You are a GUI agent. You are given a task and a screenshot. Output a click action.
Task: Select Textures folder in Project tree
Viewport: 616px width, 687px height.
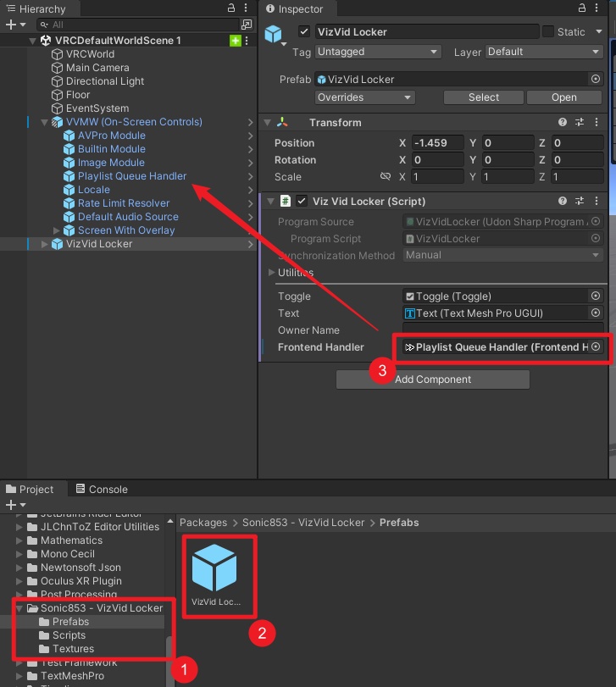point(73,649)
